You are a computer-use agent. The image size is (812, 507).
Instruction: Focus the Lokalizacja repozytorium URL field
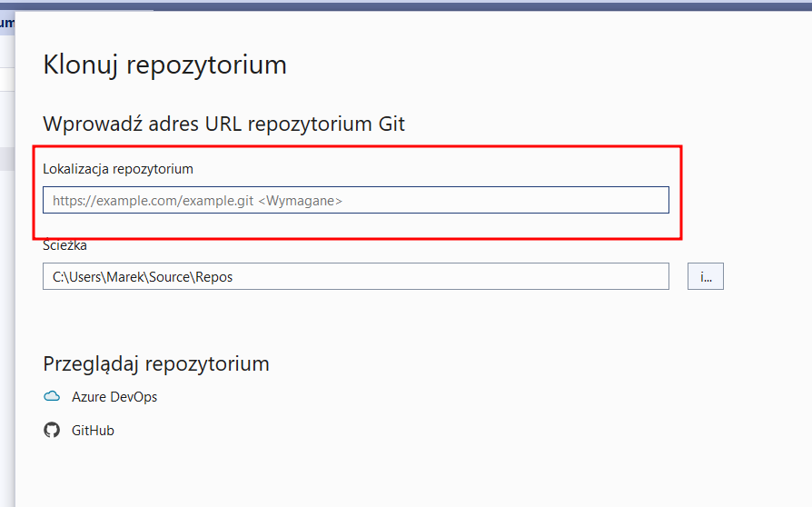(x=355, y=201)
